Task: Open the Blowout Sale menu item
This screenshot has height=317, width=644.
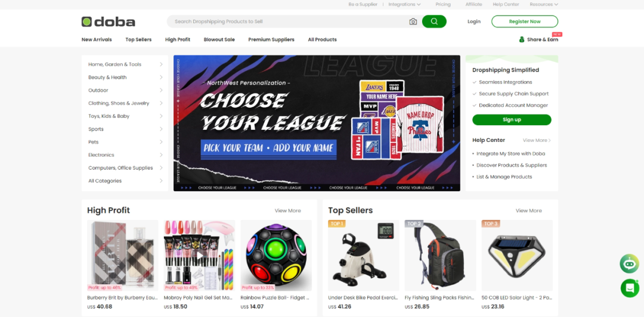Action: click(x=219, y=40)
